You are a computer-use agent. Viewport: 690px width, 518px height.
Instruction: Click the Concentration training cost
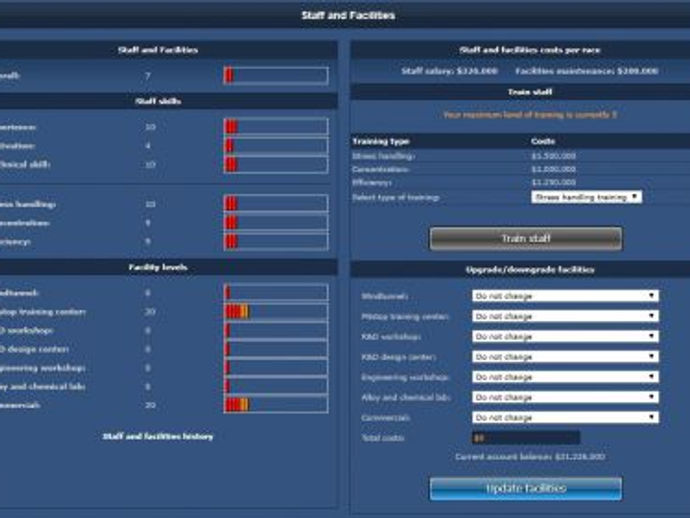[x=554, y=169]
